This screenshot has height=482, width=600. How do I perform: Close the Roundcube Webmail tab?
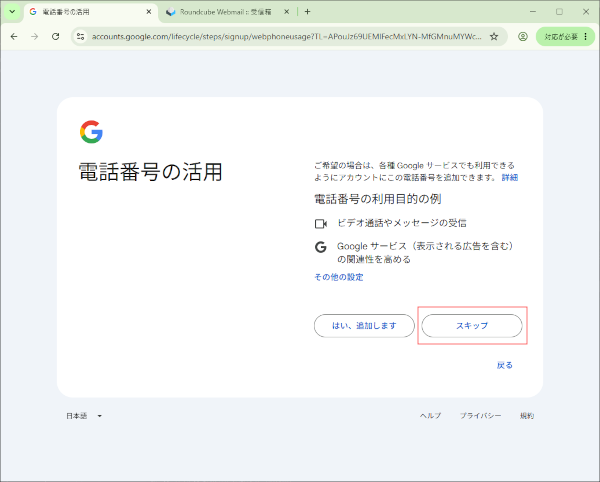[x=287, y=12]
